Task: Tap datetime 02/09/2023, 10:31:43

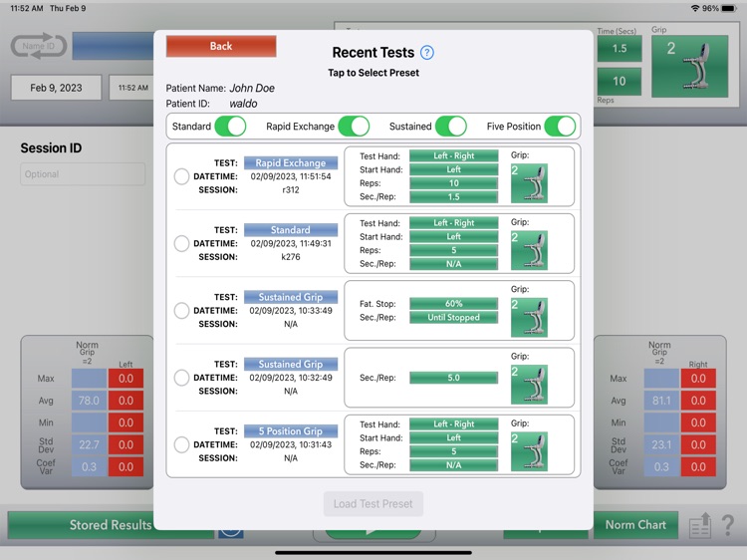Action: click(291, 444)
